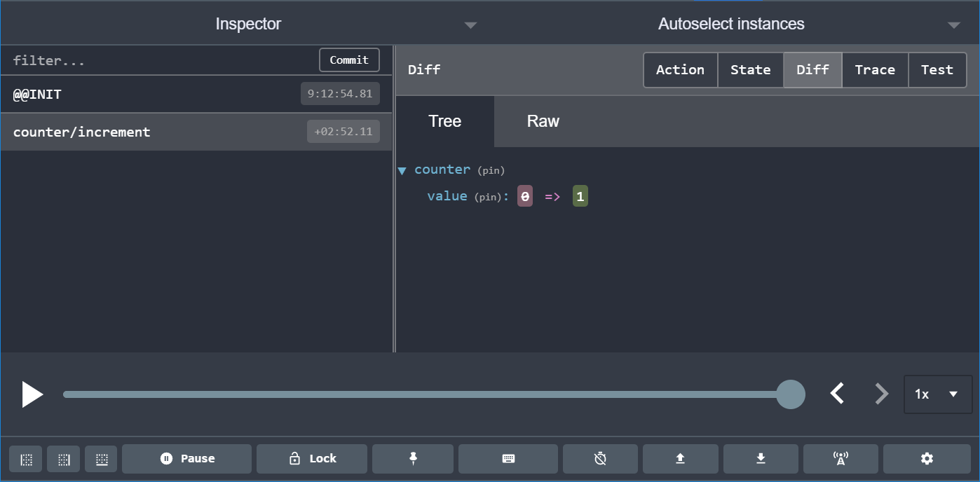Switch to the Raw view tab

point(543,120)
